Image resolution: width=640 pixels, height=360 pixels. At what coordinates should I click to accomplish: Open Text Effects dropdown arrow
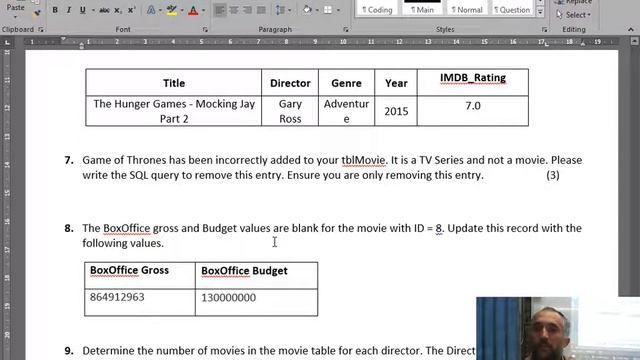[x=160, y=10]
